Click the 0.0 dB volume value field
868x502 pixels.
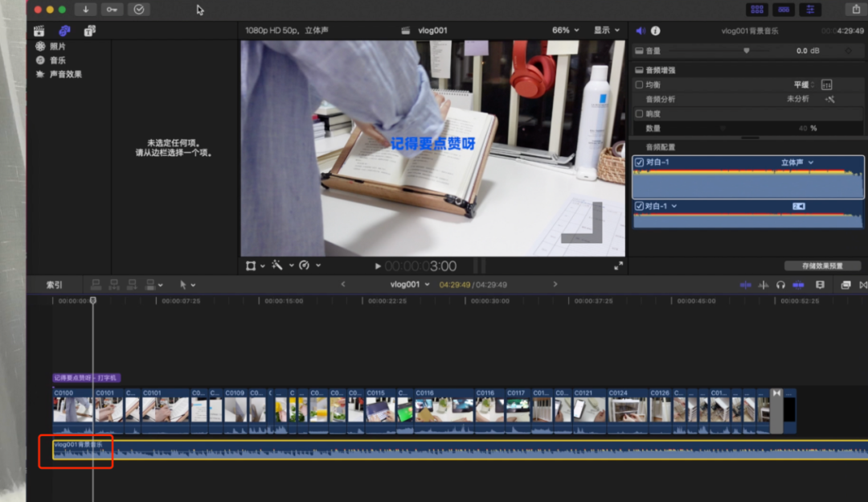808,51
